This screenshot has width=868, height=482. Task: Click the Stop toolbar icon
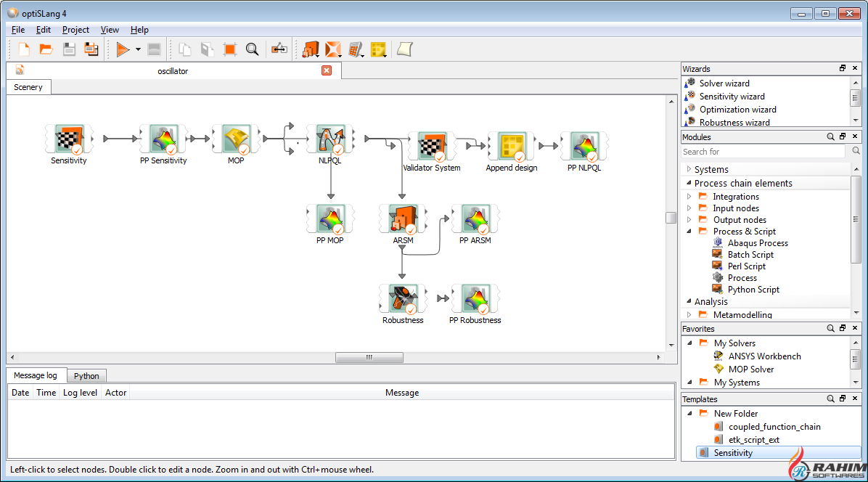[155, 49]
